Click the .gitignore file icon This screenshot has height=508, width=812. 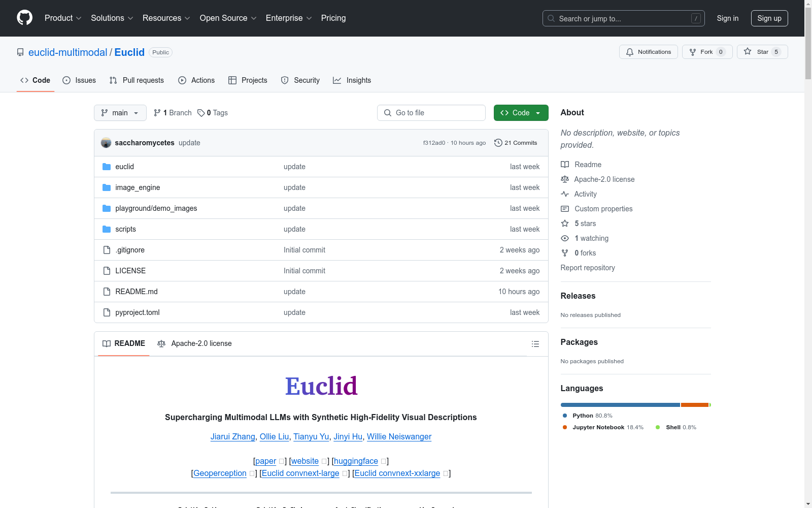coord(107,250)
